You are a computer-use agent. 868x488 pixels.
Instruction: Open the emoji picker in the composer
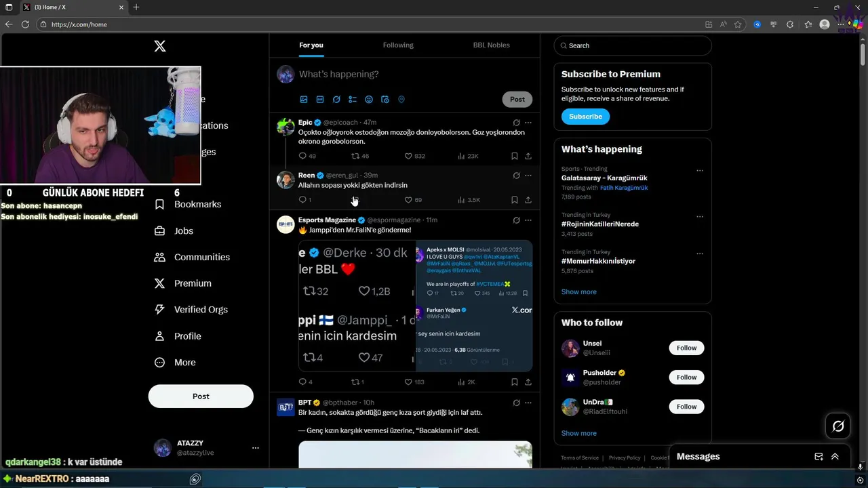point(369,100)
